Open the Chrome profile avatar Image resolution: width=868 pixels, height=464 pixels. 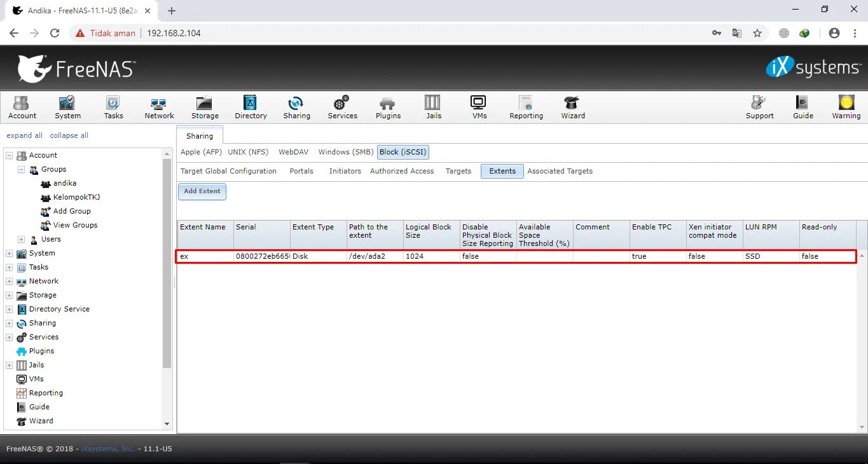coord(834,33)
